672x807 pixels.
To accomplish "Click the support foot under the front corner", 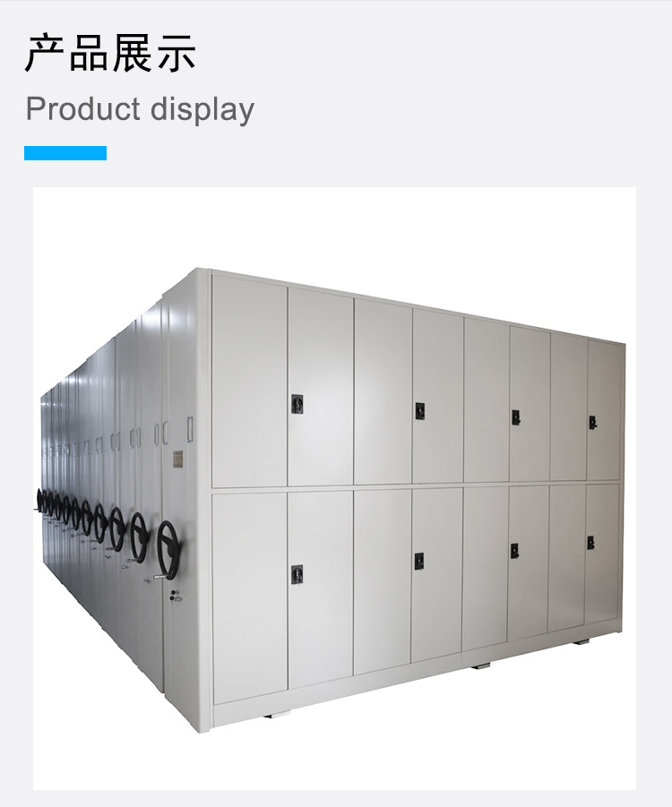I will point(276,715).
